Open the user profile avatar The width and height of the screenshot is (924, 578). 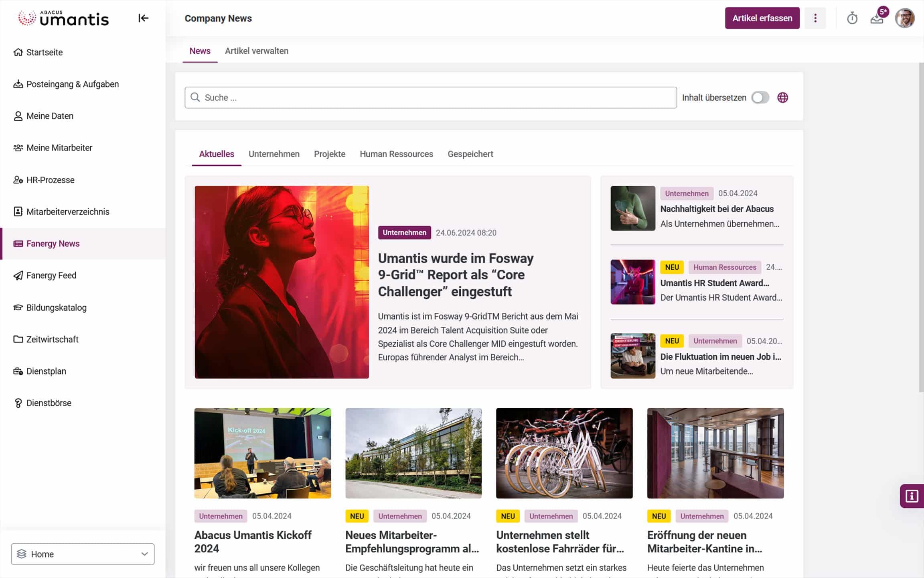[905, 18]
